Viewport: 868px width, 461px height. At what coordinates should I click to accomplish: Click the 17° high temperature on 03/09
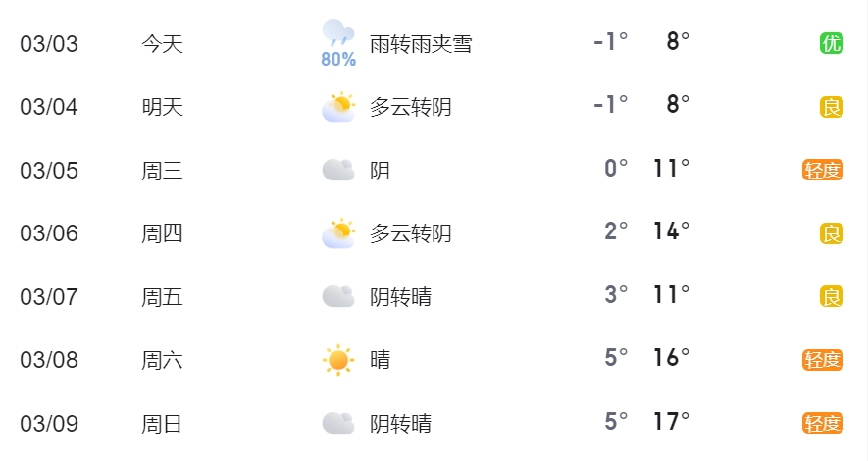[672, 421]
